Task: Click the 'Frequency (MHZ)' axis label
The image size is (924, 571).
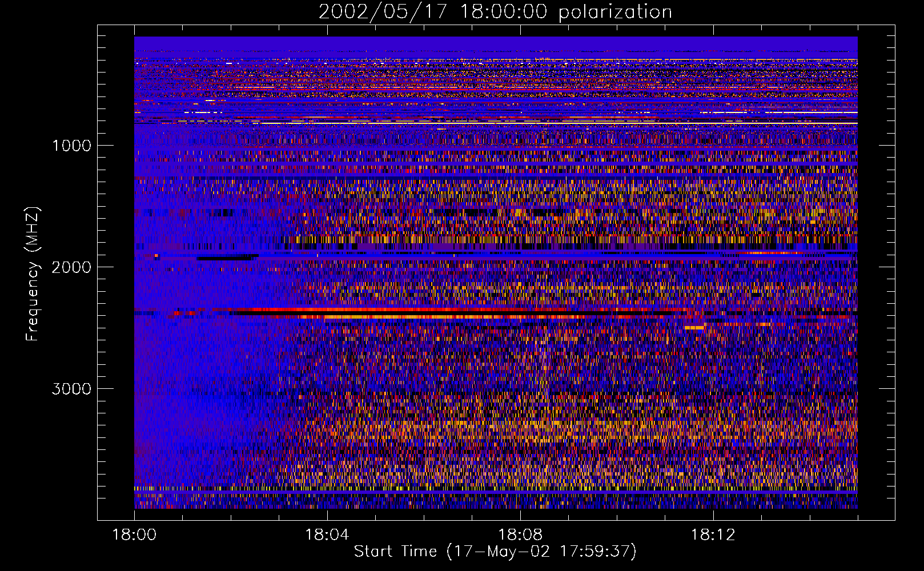Action: coord(33,274)
